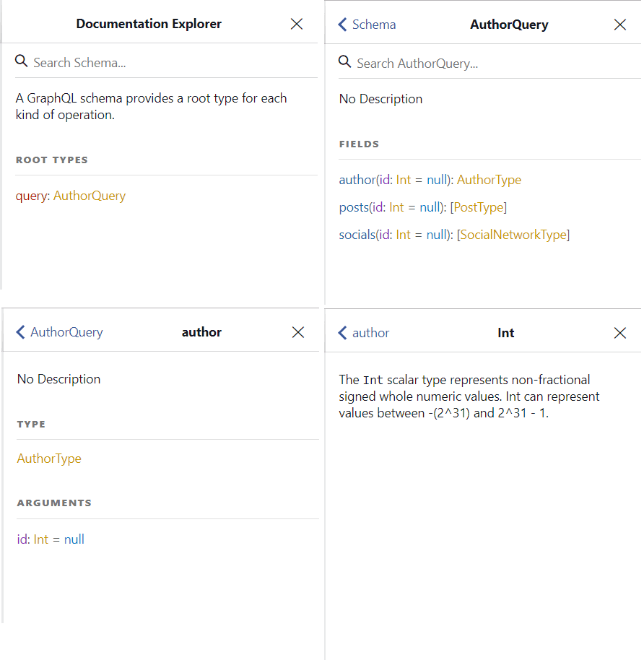The image size is (644, 660).
Task: Close the Int type panel
Action: [x=619, y=333]
